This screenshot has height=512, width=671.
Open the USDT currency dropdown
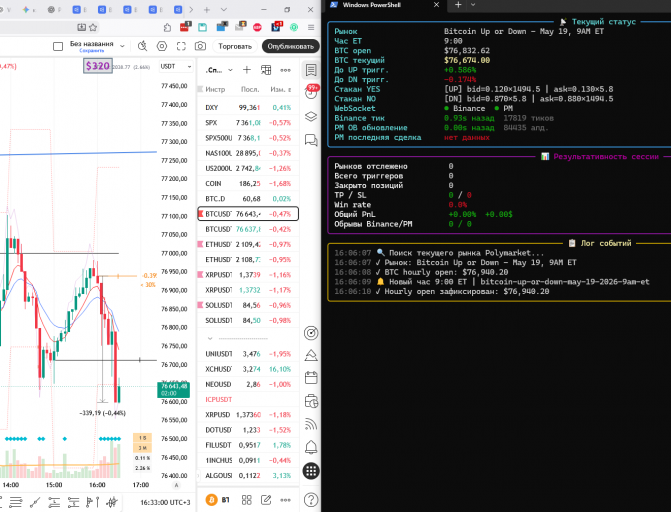click(175, 66)
